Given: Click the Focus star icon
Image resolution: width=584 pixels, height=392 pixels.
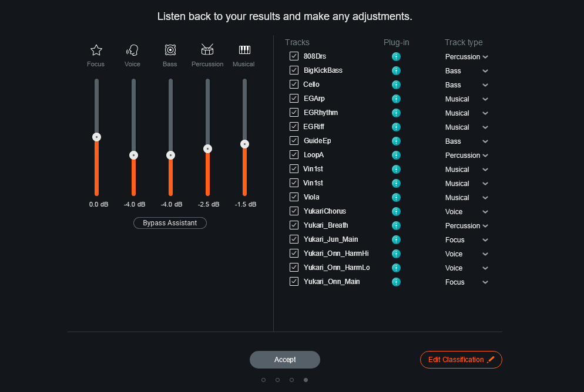Looking at the screenshot, I should tap(96, 50).
